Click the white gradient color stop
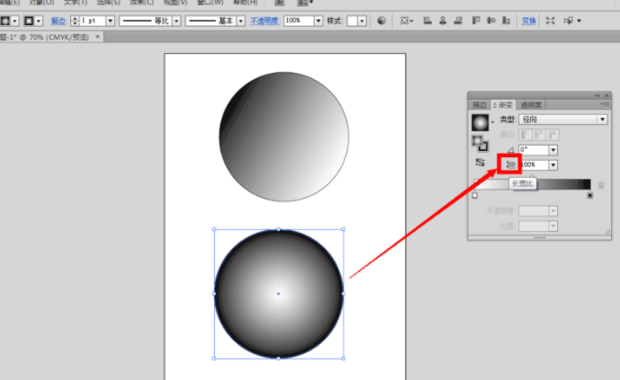This screenshot has height=380, width=620. tap(475, 195)
